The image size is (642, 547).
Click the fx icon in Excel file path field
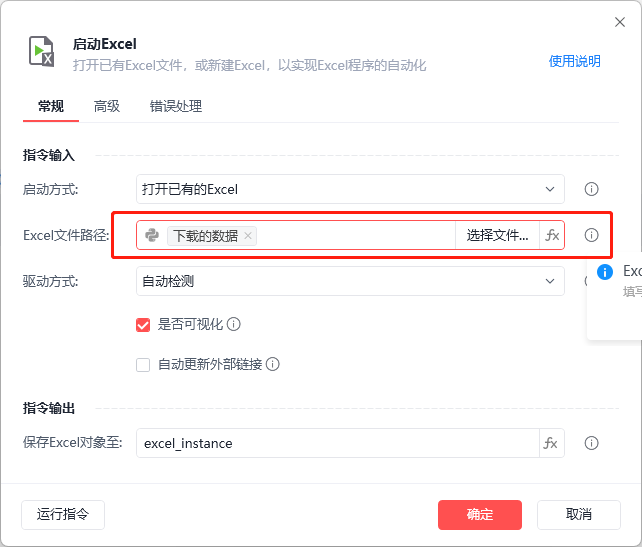pyautogui.click(x=551, y=236)
